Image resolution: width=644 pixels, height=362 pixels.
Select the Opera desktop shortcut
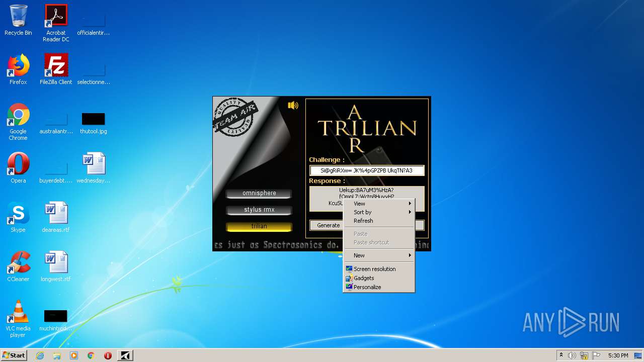click(x=18, y=168)
